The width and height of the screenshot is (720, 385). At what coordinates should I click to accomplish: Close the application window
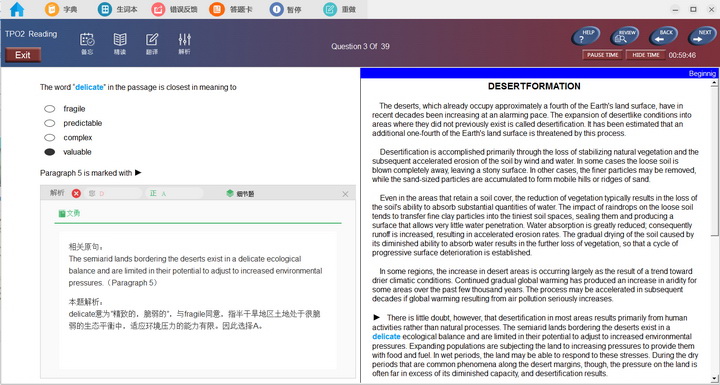point(711,9)
